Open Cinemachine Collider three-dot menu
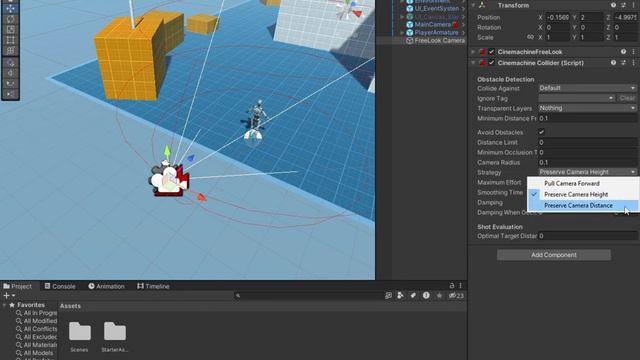Image resolution: width=640 pixels, height=360 pixels. pos(633,63)
